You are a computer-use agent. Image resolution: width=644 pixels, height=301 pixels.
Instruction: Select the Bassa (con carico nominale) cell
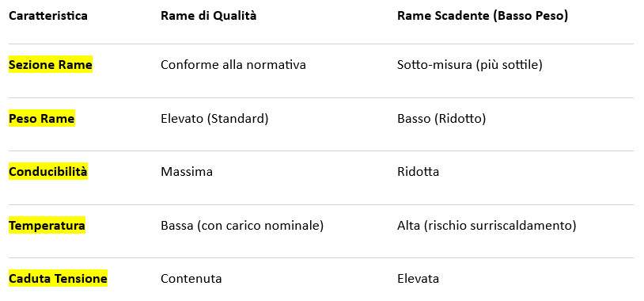tap(242, 225)
